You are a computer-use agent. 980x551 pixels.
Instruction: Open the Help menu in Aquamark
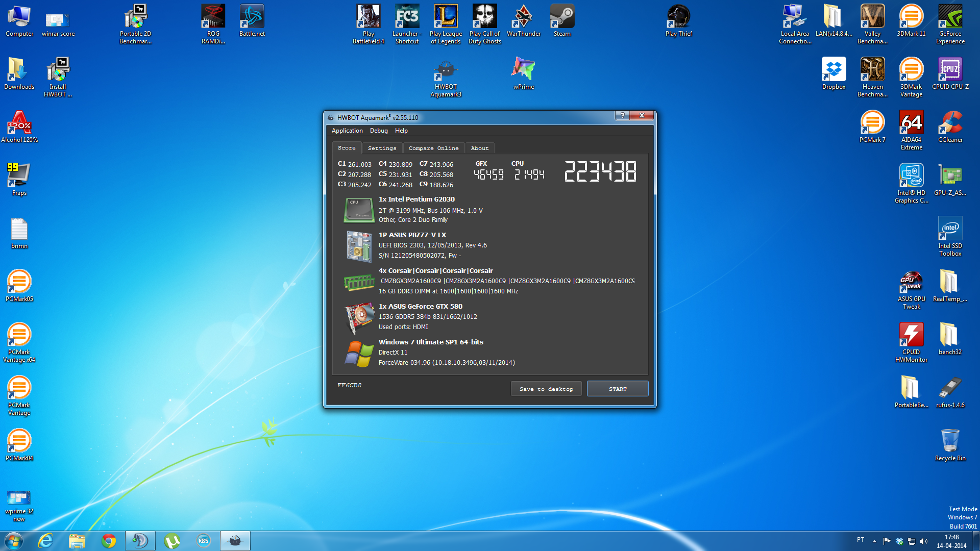(x=401, y=131)
